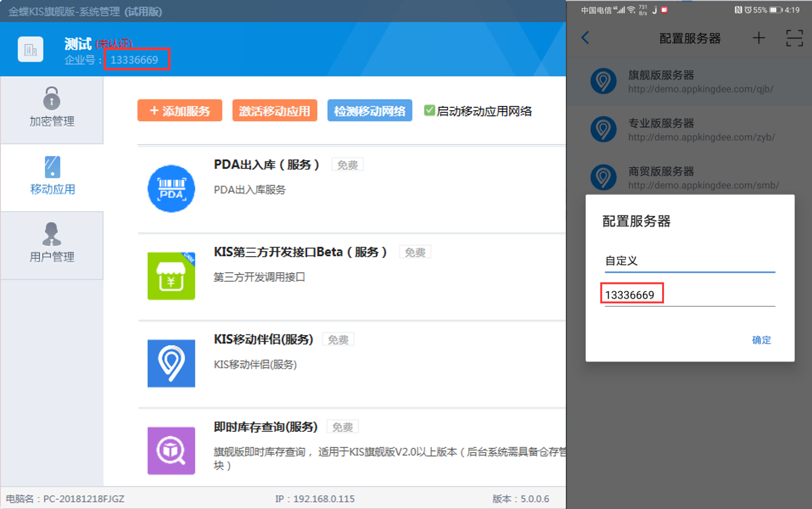
Task: Click the 免费 tag next to PDA出入库
Action: click(x=348, y=165)
